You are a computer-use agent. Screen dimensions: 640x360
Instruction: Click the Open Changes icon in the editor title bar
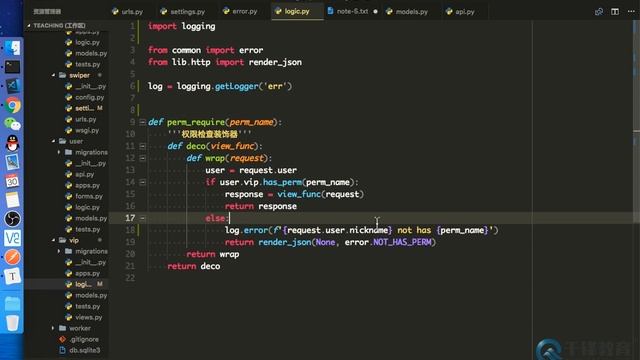click(x=599, y=11)
